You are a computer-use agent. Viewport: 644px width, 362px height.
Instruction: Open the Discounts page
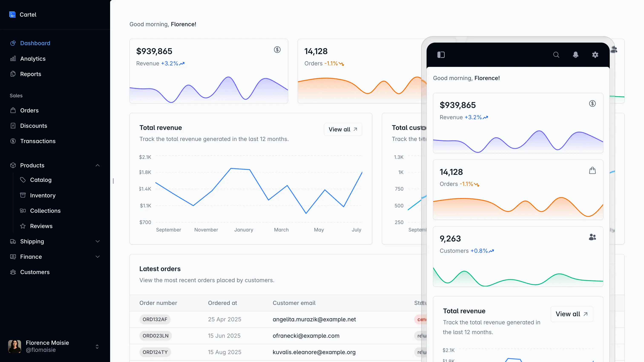point(33,126)
